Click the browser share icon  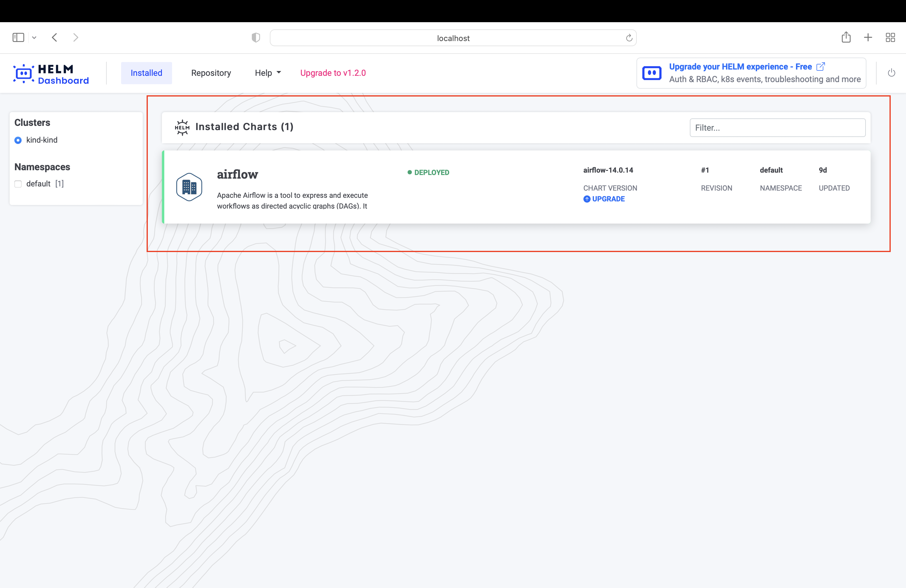click(x=846, y=37)
